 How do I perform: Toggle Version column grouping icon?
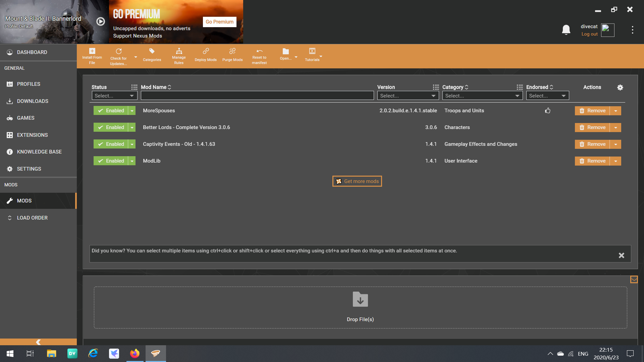click(x=436, y=87)
